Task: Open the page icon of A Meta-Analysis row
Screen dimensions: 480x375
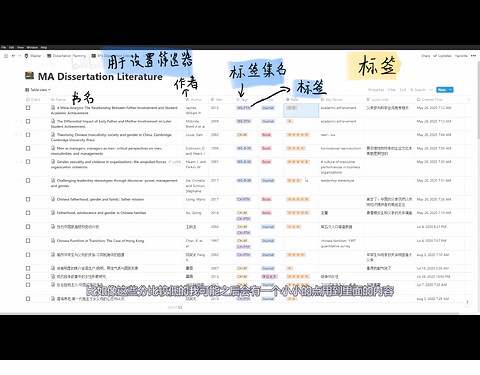Action: click(x=53, y=108)
